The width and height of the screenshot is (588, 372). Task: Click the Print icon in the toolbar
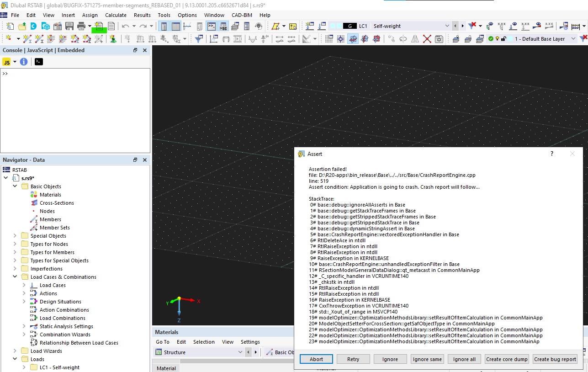click(81, 26)
